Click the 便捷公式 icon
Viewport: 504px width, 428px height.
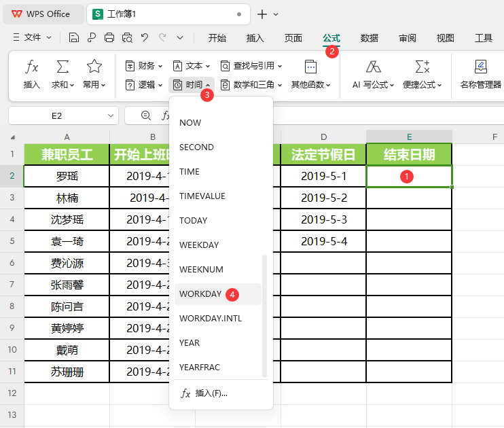tap(422, 67)
